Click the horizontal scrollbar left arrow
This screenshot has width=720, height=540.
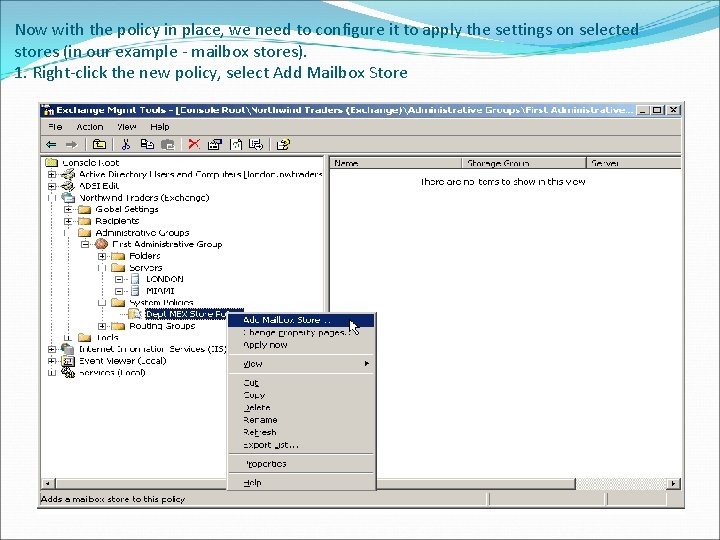pos(48,483)
